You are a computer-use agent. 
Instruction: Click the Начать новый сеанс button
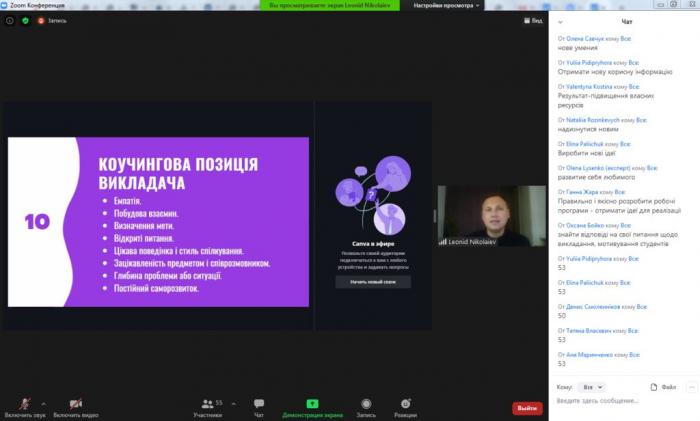[x=372, y=281]
